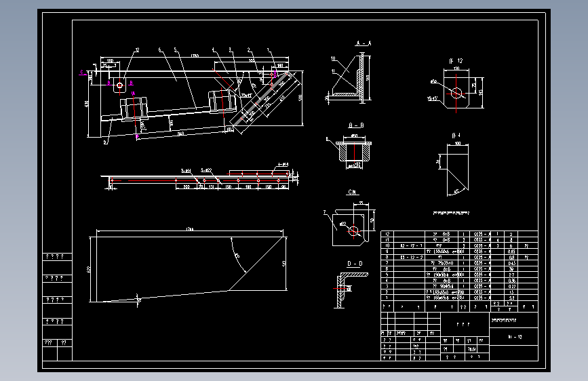Select the 180 dimension at the main view's upper left
Screen dimensions: 588x381
click(x=110, y=61)
